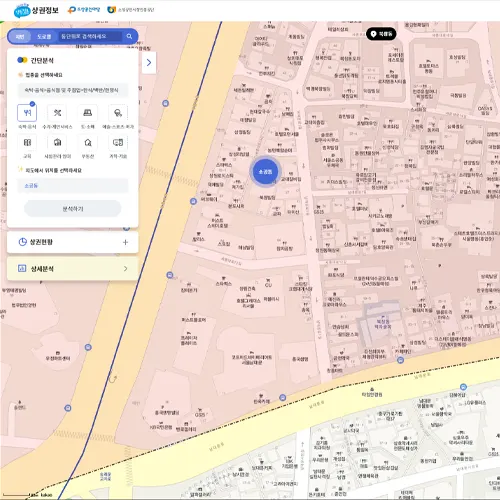Select the 숙박·음식 category icon
Screen dimensions: 500x500
[x=27, y=113]
